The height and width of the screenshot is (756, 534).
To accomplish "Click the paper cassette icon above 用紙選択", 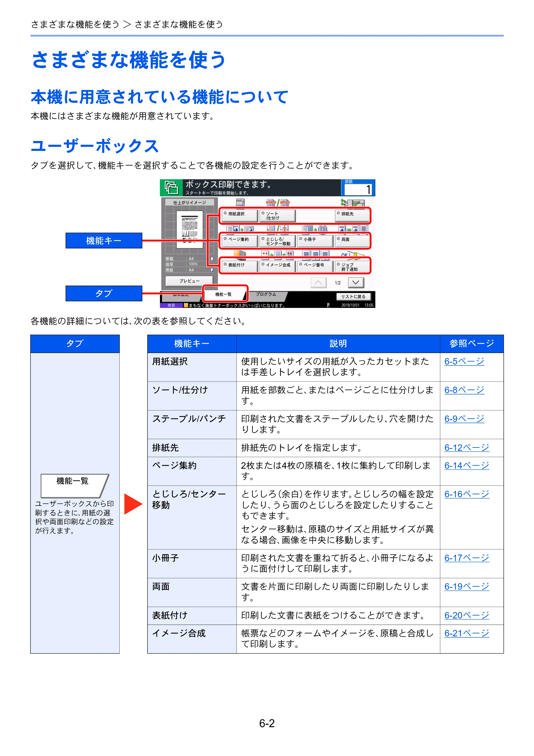I will 240,202.
